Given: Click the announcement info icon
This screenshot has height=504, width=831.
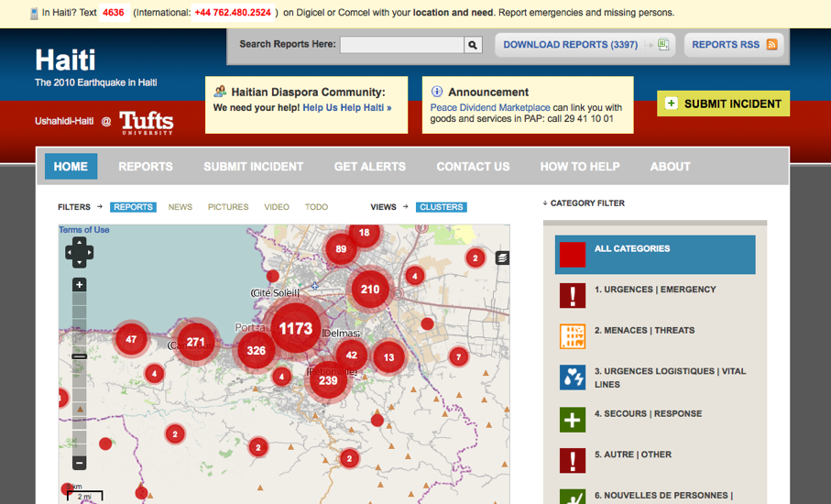Looking at the screenshot, I should pyautogui.click(x=437, y=91).
